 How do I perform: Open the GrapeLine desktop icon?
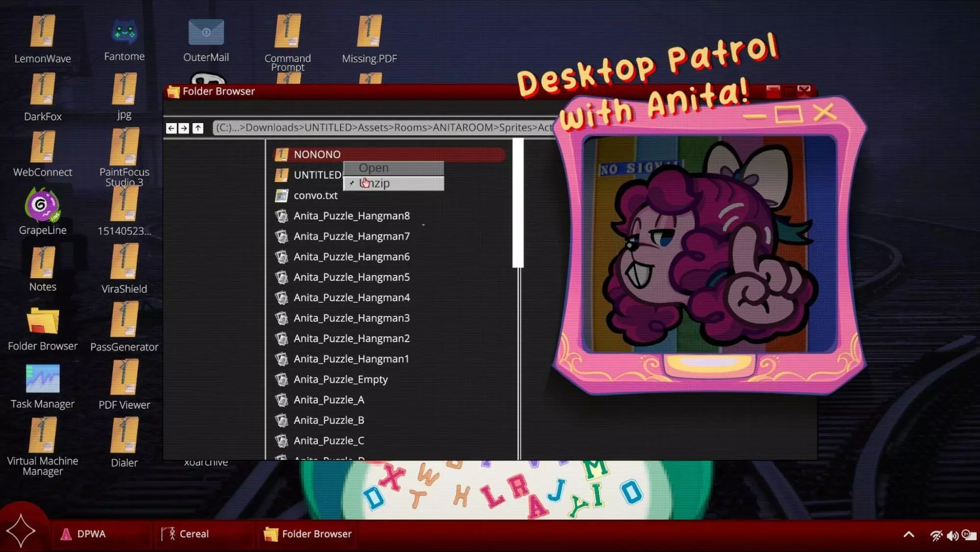42,206
